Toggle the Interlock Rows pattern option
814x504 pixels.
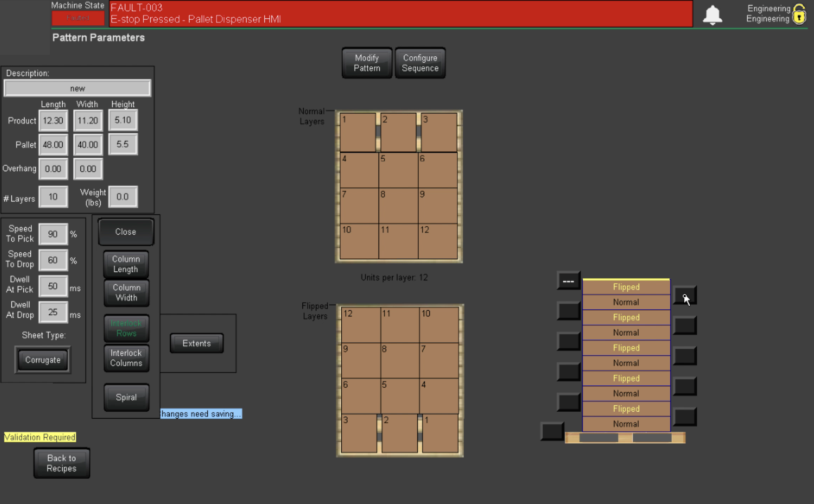(126, 328)
